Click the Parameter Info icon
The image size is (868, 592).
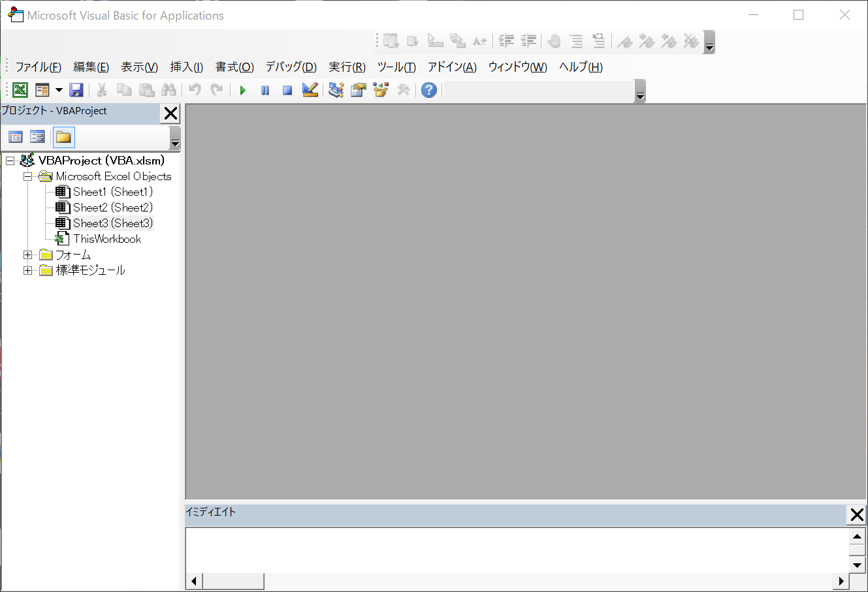[x=458, y=41]
